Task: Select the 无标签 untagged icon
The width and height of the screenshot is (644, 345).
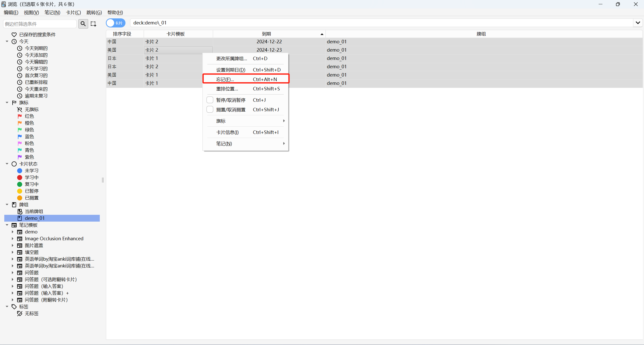Action: [x=20, y=314]
